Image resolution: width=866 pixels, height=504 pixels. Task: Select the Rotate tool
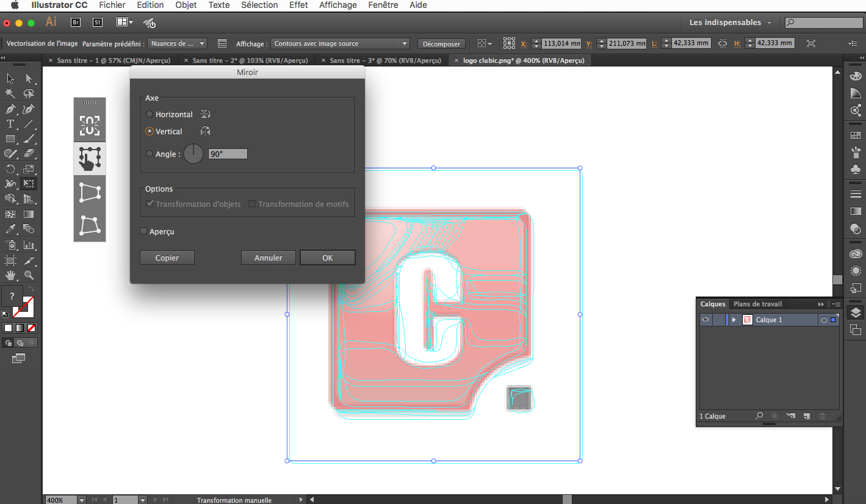10,169
